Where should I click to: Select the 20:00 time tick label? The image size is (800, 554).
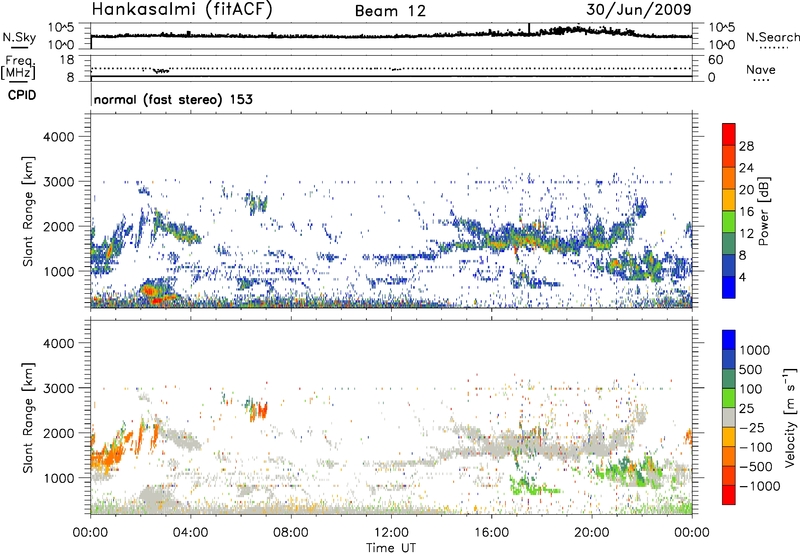(591, 533)
